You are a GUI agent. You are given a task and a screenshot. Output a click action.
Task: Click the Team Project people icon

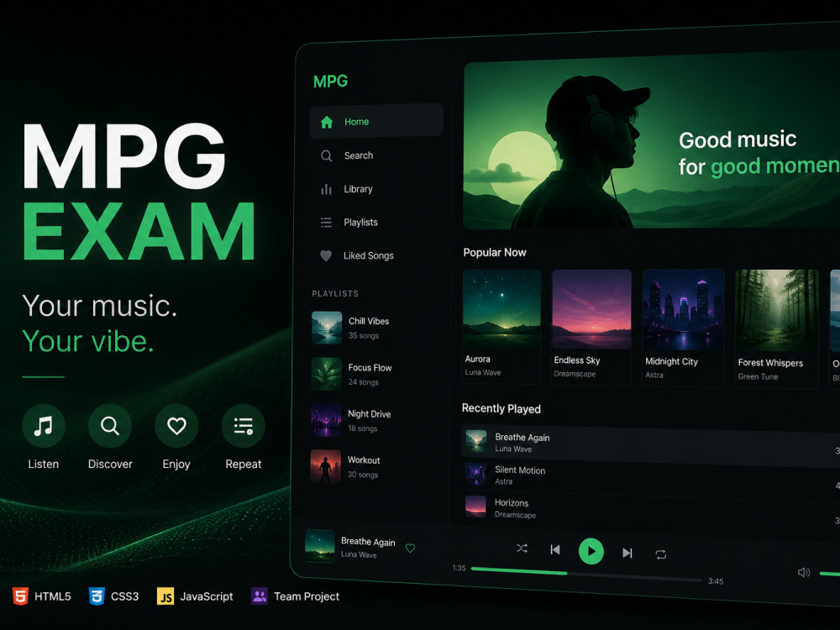tap(260, 596)
